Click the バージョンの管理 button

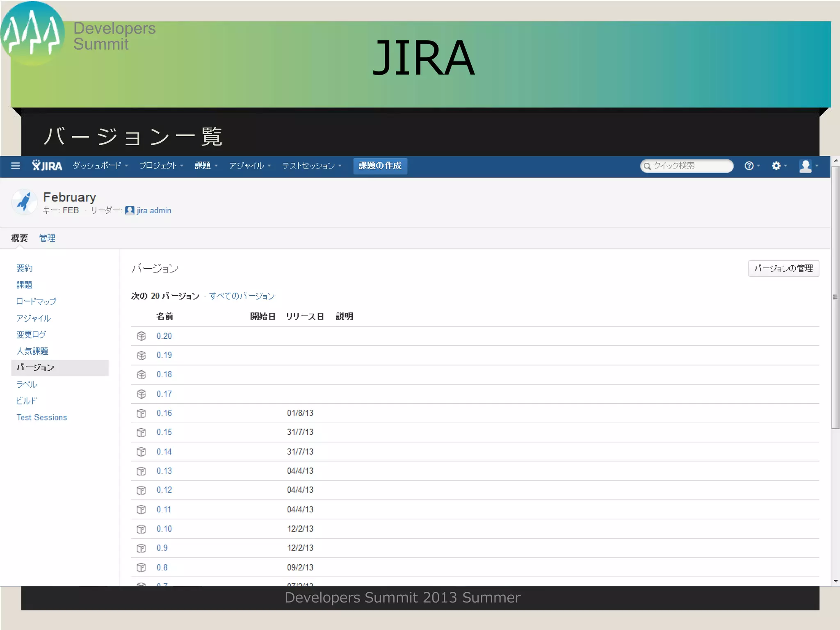(783, 269)
